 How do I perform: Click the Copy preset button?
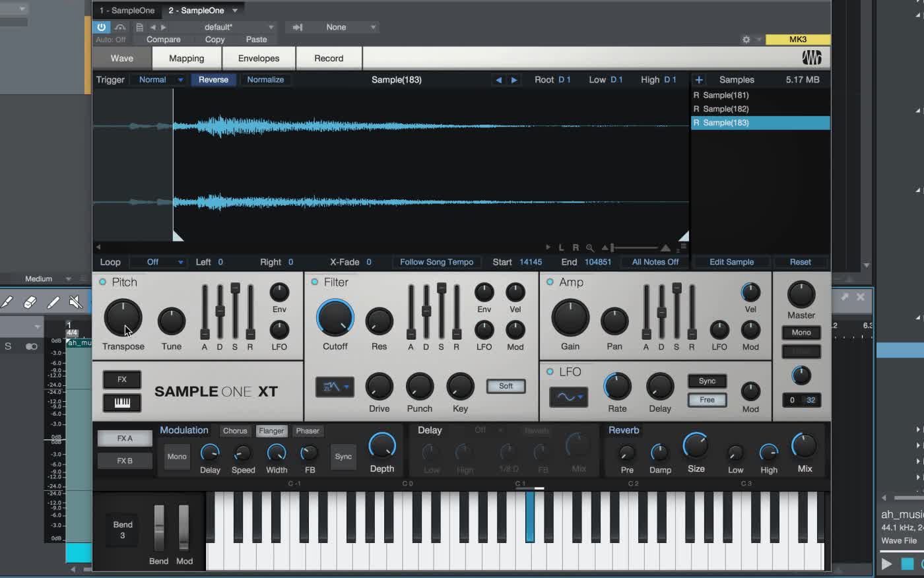coord(215,40)
